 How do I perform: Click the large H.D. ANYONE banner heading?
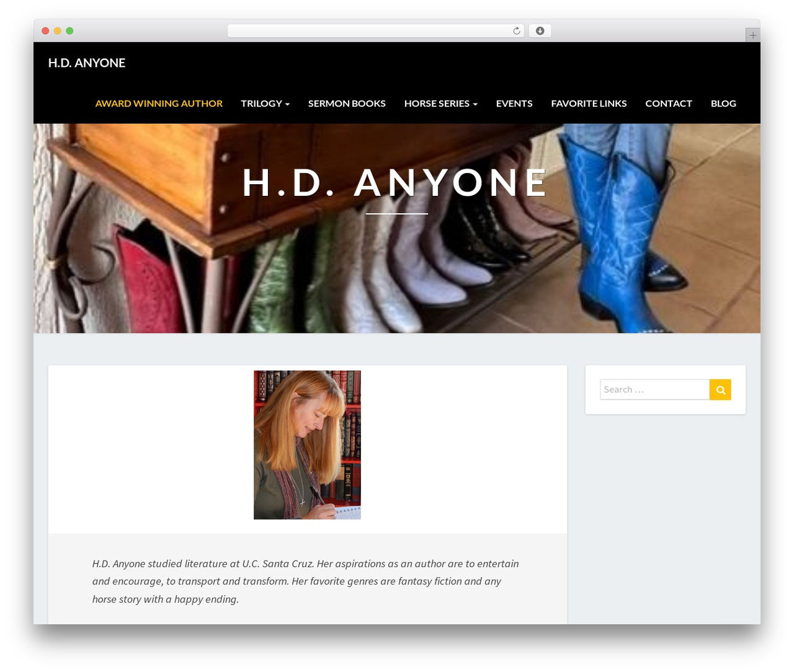396,183
